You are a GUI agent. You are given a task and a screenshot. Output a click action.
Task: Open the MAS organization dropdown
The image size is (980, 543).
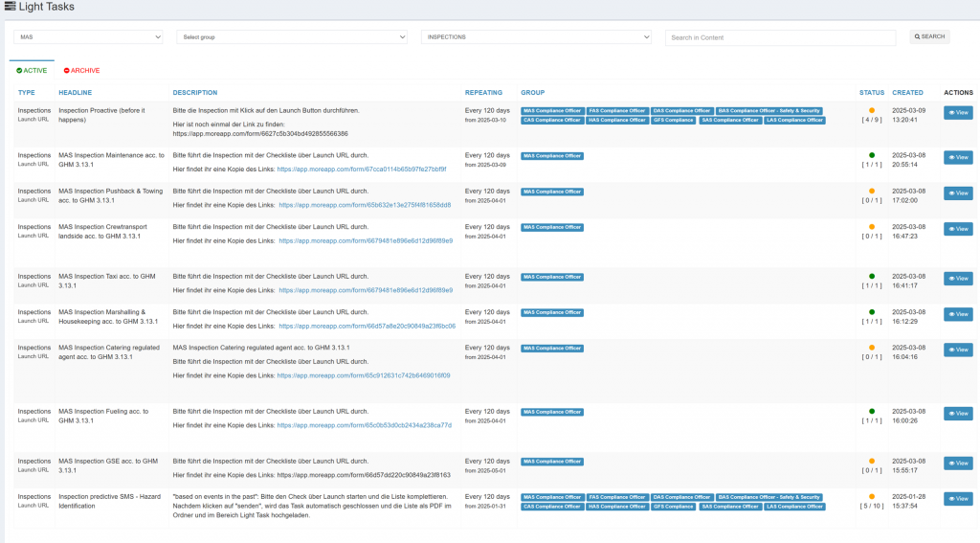point(89,36)
